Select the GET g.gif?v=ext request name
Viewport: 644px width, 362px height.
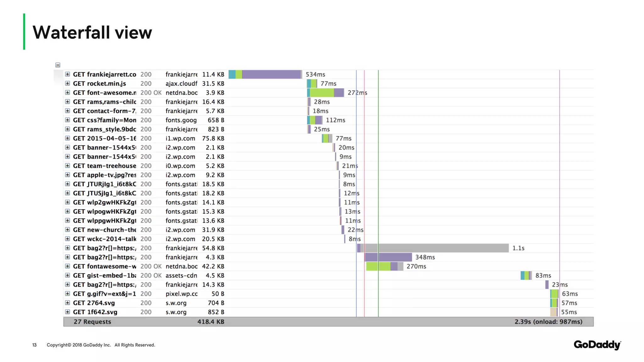click(104, 294)
